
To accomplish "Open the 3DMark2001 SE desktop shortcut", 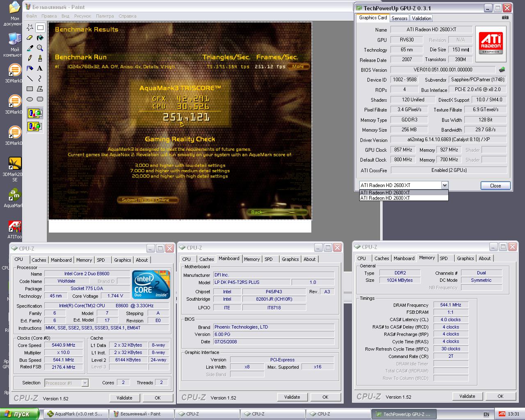I will (x=15, y=169).
